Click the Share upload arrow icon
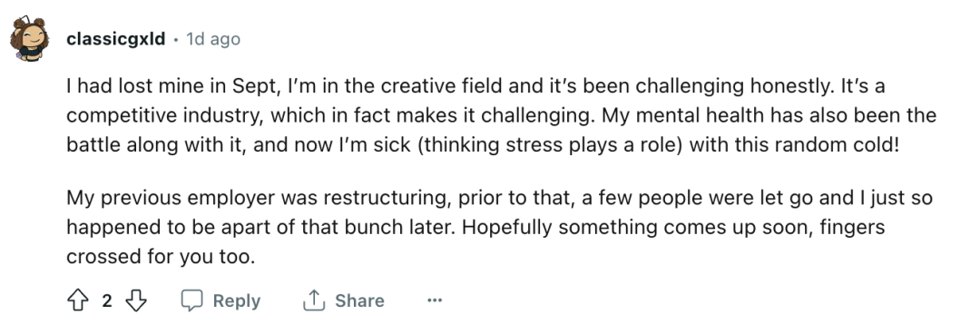 (x=314, y=300)
